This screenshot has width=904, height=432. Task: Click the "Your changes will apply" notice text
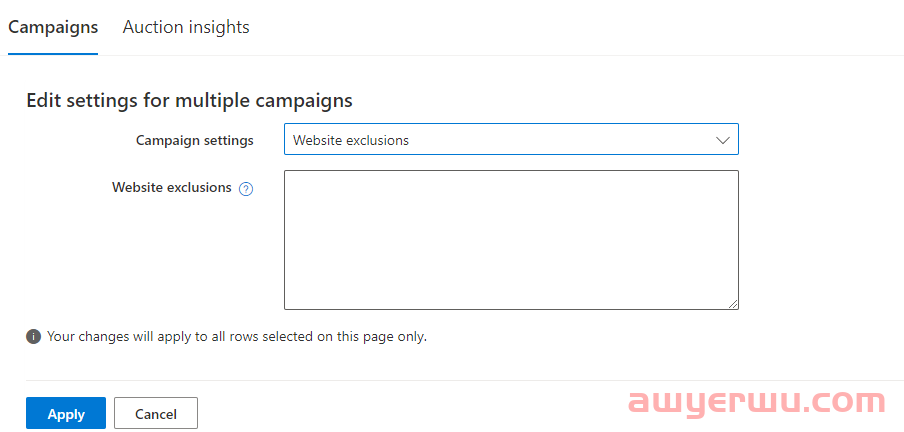(236, 336)
